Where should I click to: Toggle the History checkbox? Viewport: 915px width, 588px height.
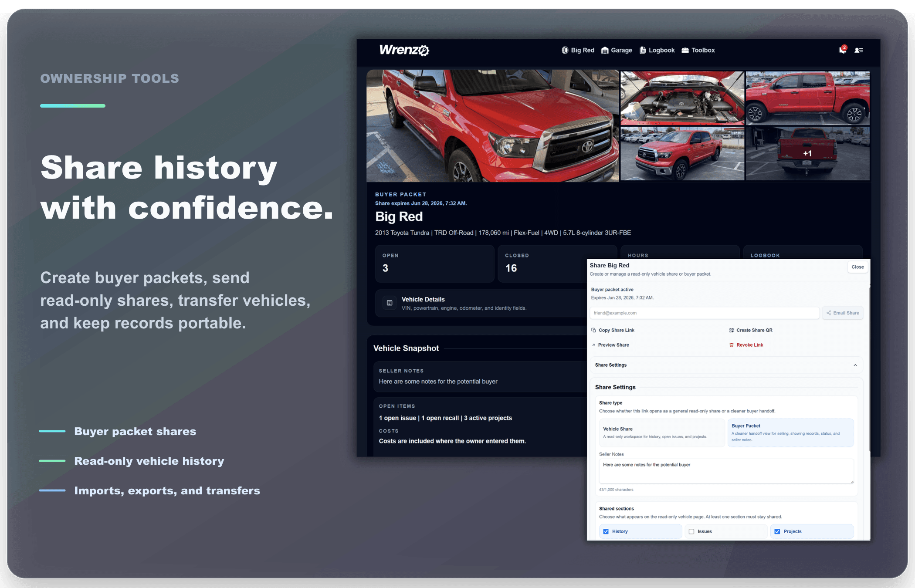pos(606,531)
